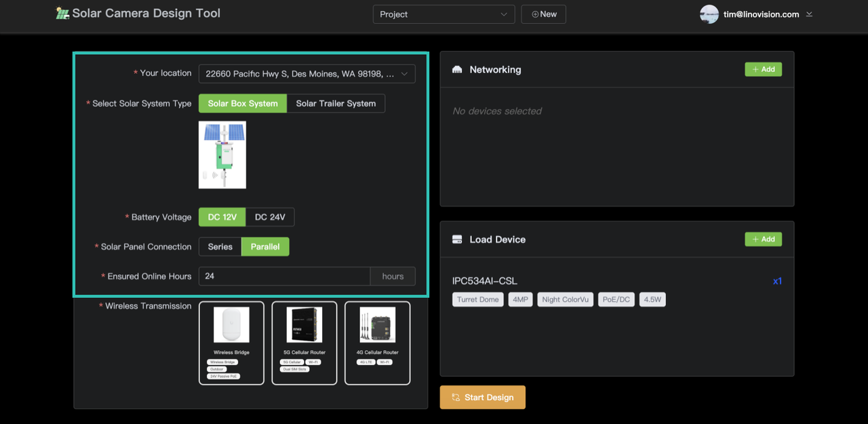The image size is (868, 424).
Task: Add a device in Networking panel
Action: 763,69
